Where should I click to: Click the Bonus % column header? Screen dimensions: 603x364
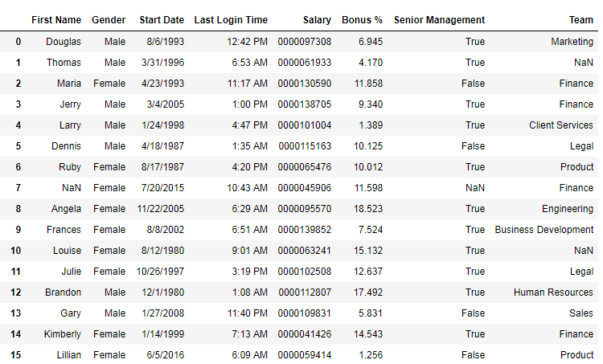(x=362, y=19)
